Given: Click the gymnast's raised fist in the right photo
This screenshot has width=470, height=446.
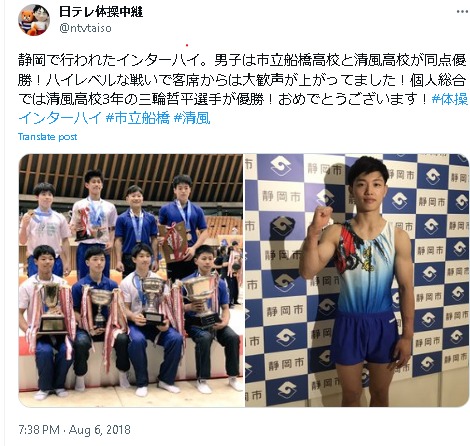Looking at the screenshot, I should tap(320, 218).
